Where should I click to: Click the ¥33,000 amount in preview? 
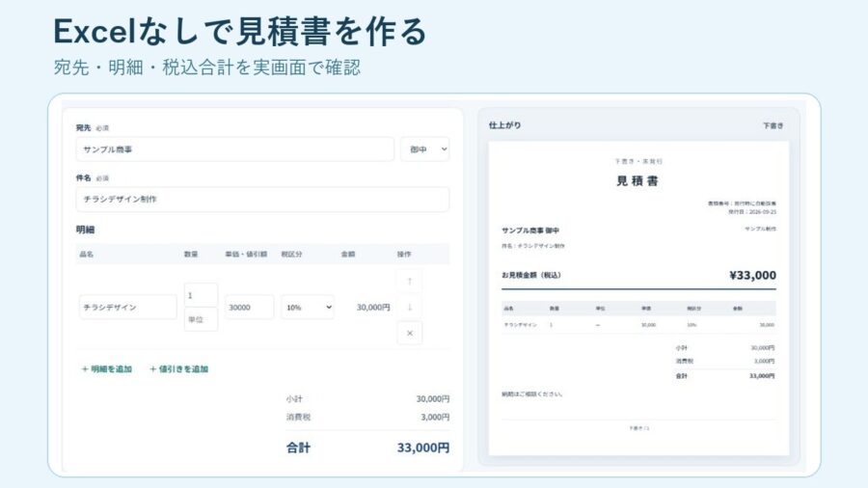pyautogui.click(x=752, y=275)
